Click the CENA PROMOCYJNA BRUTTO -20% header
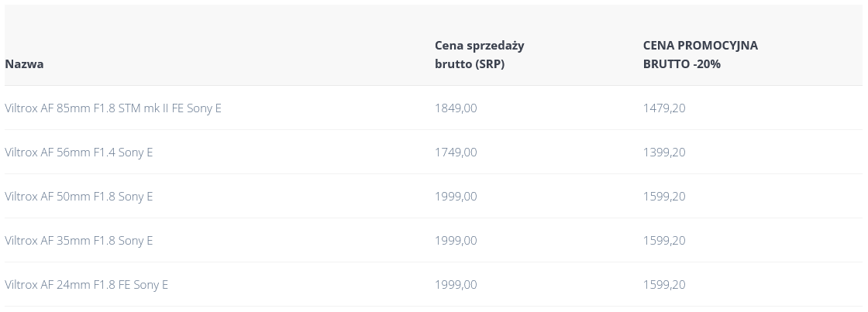 (x=701, y=54)
